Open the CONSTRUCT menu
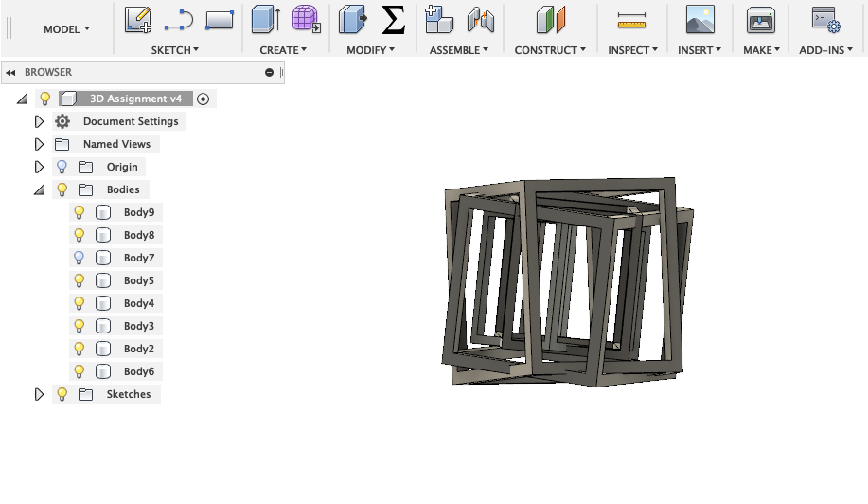 (x=550, y=50)
